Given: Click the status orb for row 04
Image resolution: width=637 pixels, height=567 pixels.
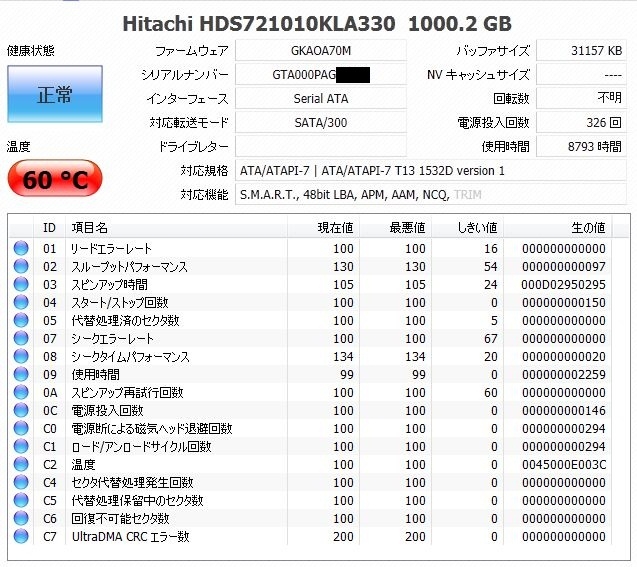Looking at the screenshot, I should click(x=21, y=302).
